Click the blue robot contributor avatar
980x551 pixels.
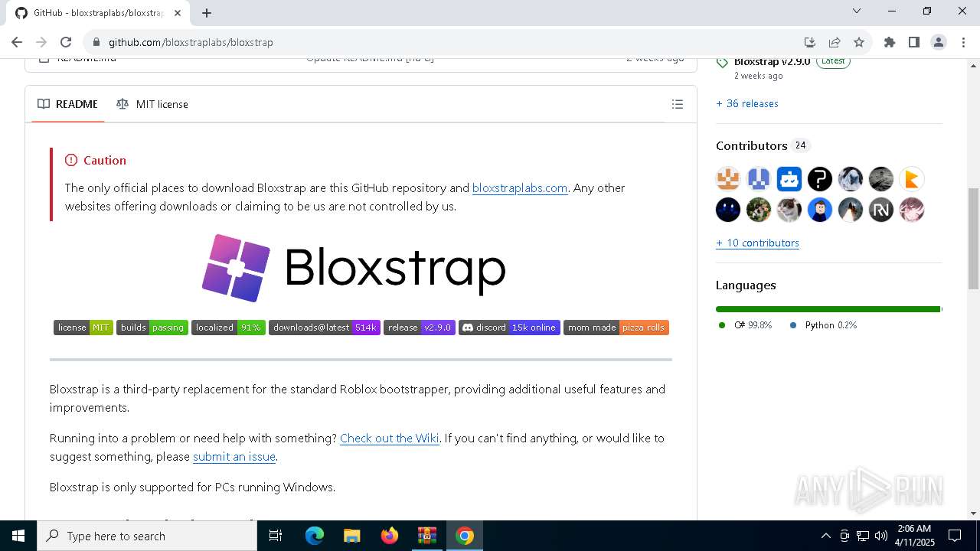pyautogui.click(x=789, y=179)
